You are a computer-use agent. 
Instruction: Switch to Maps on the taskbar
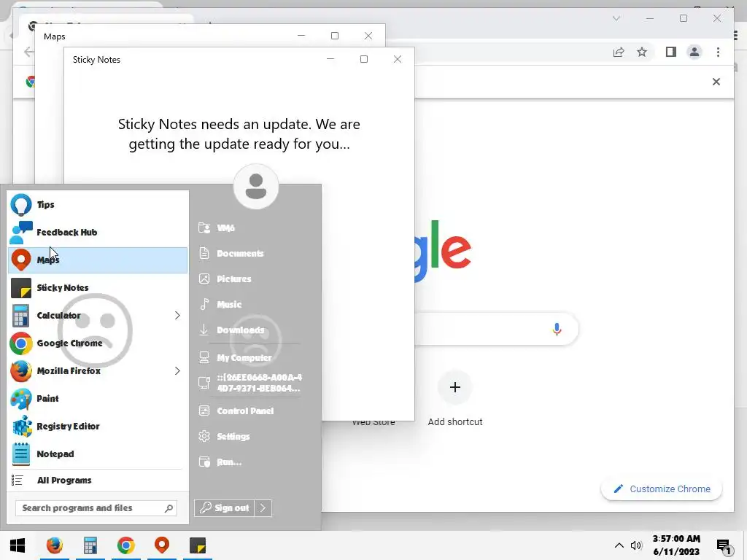(162, 545)
